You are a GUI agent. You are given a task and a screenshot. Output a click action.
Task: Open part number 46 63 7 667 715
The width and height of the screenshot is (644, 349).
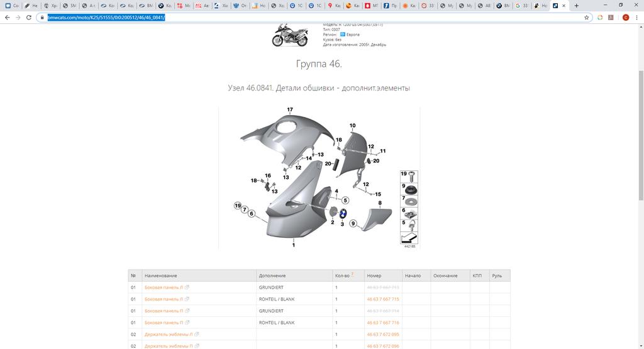pyautogui.click(x=382, y=299)
